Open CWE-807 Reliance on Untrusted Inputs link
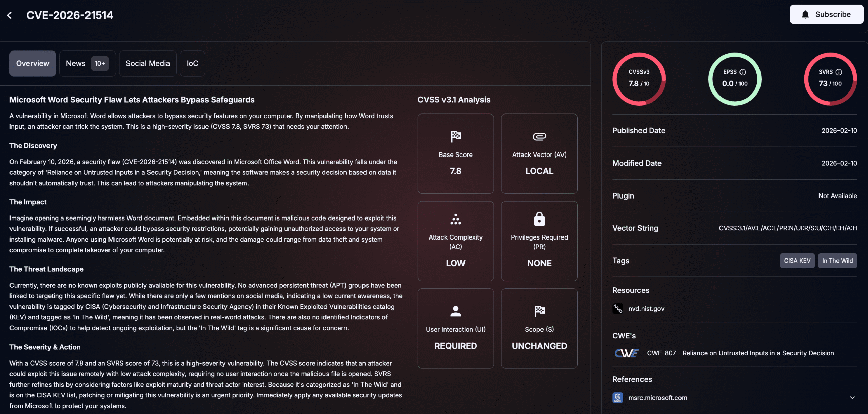868x414 pixels. [x=740, y=353]
